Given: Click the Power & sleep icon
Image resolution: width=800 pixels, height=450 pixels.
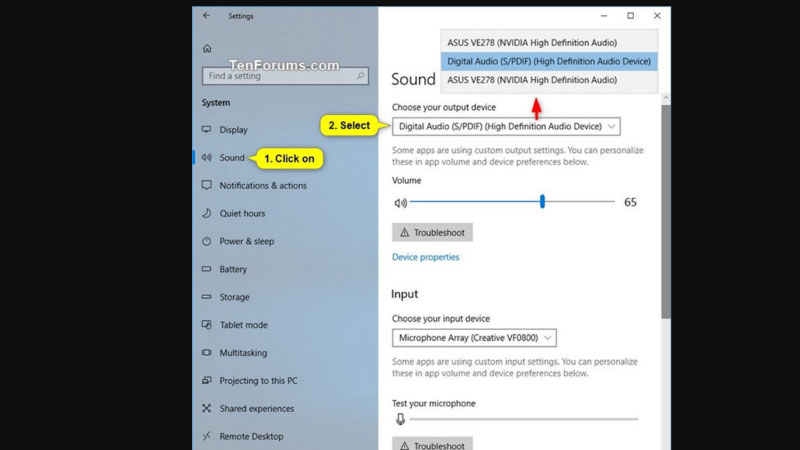Looking at the screenshot, I should tap(207, 241).
